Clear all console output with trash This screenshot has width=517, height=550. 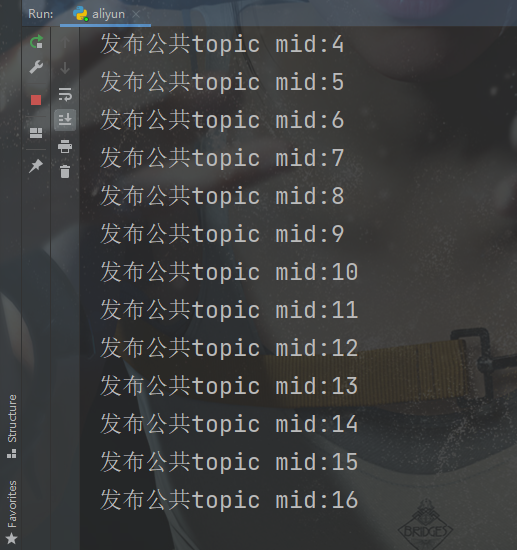pyautogui.click(x=65, y=172)
